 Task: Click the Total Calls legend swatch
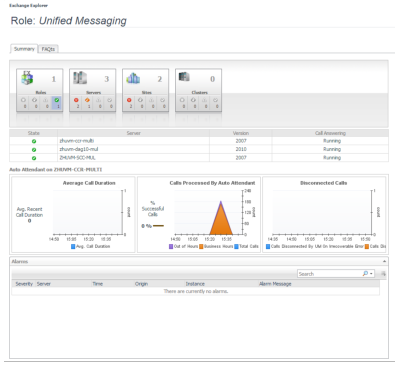(x=236, y=246)
